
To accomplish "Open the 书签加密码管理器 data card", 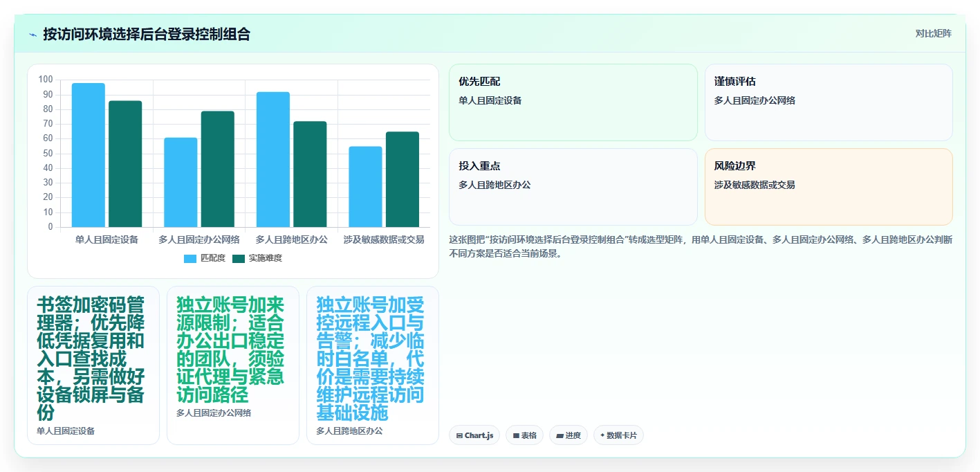I will [x=93, y=365].
